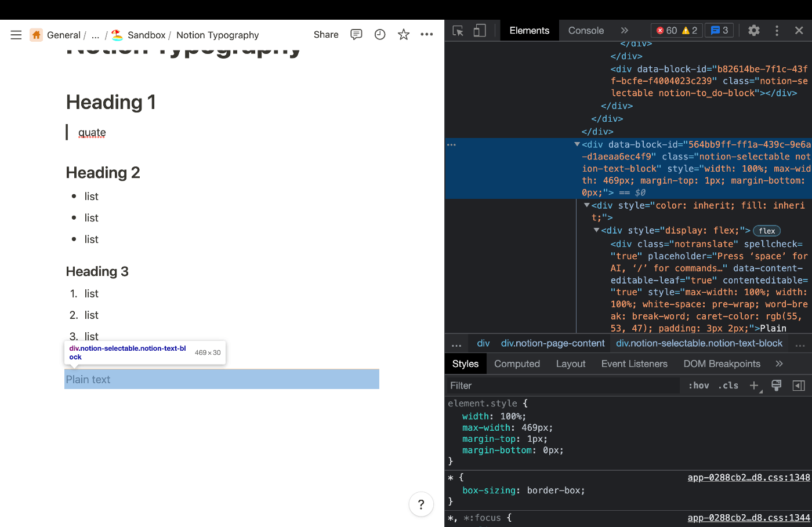Collapse the color inherit div node

[587, 205]
